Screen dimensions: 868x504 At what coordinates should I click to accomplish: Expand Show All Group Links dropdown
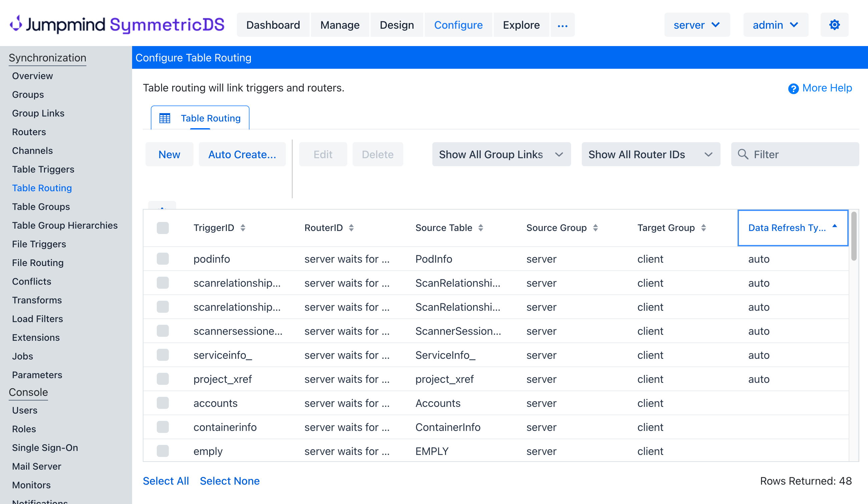coord(501,155)
